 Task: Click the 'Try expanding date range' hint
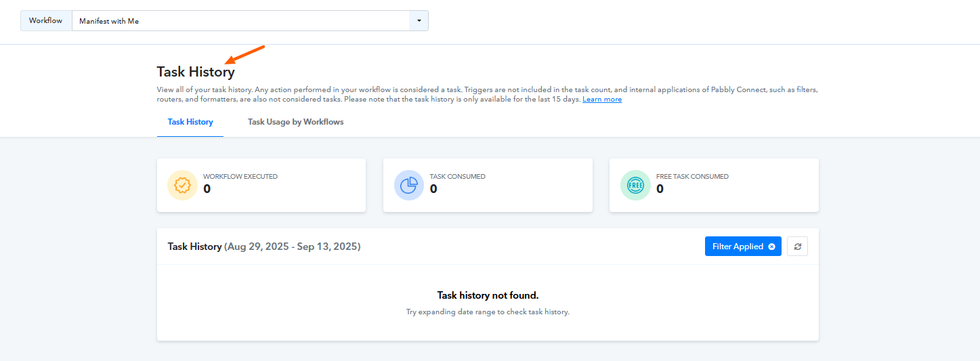coord(488,312)
